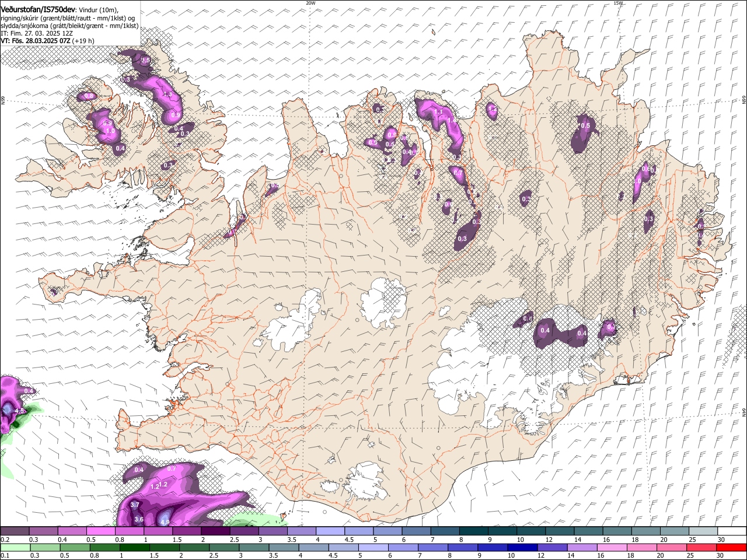
Task: Pick the bright red 30 swatch in lower legend
Action: pos(731,548)
